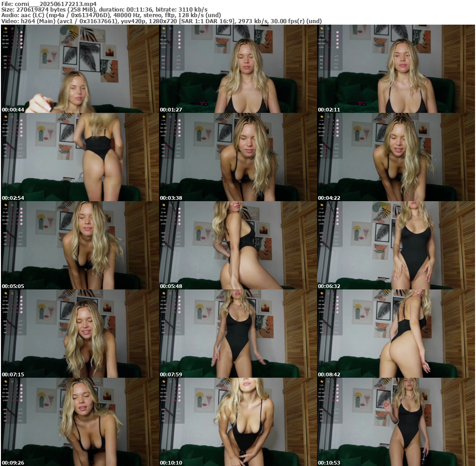Select the 00:03:38 preview frame
The height and width of the screenshot is (466, 476).
[x=238, y=157]
